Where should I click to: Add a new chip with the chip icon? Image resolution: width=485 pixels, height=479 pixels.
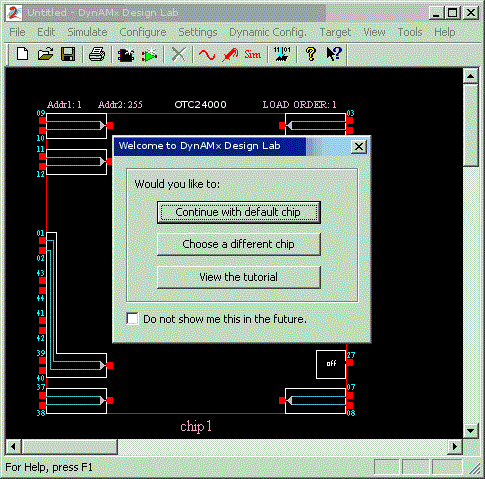point(126,54)
